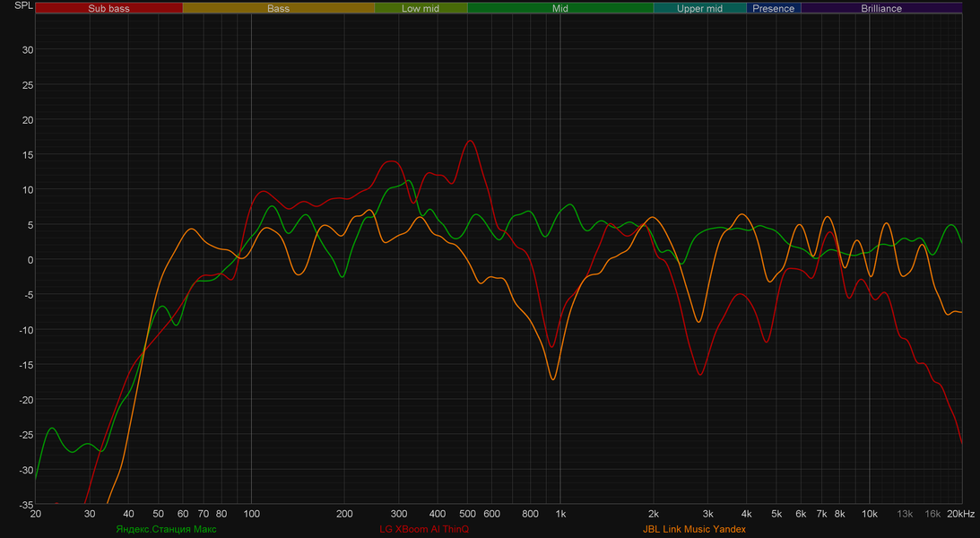Click the 200 frequency axis label
Screen dimensions: 980x538
coord(344,514)
